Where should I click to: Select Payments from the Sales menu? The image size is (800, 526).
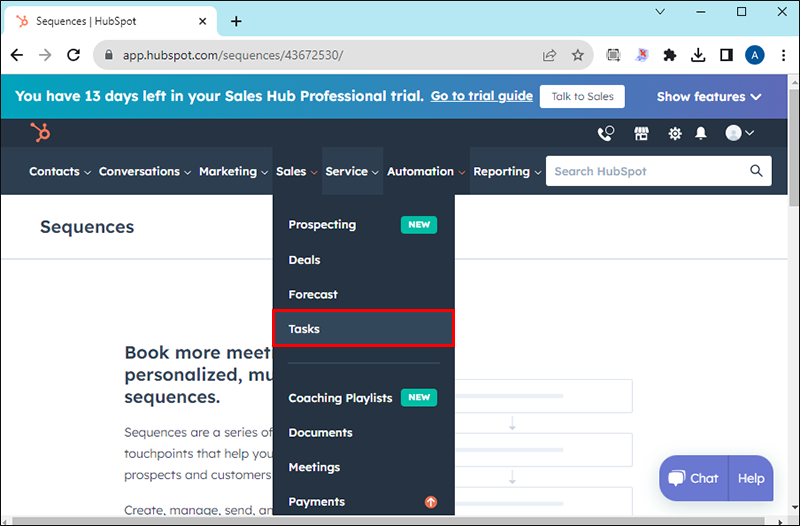click(x=363, y=502)
